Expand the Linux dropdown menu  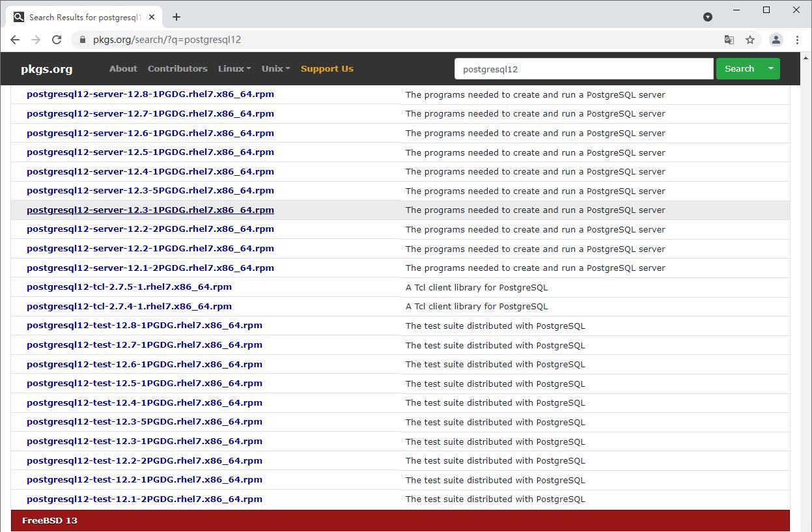(234, 68)
